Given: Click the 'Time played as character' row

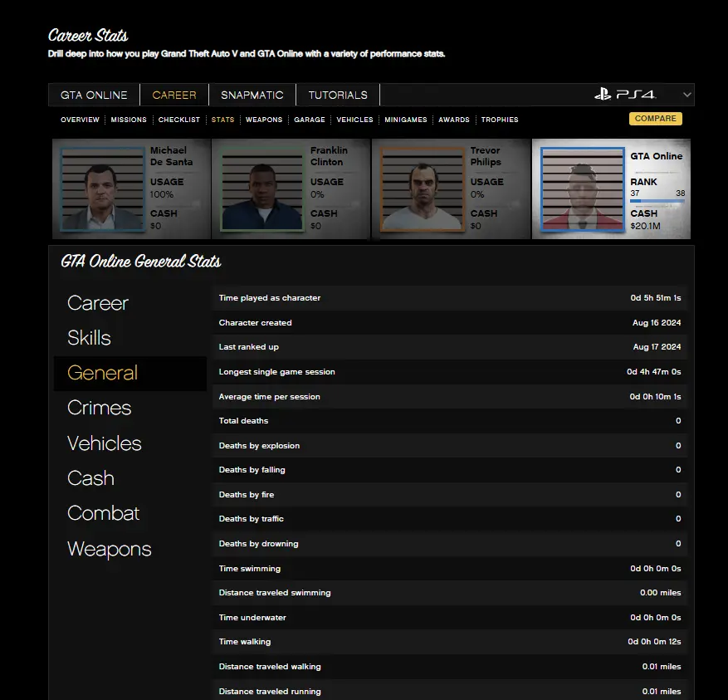Looking at the screenshot, I should pos(449,298).
